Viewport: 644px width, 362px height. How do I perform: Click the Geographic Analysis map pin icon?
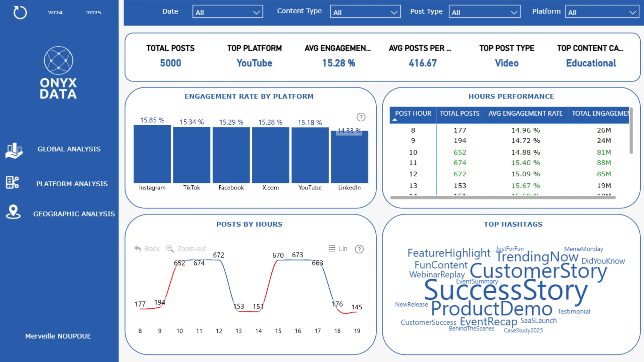pos(13,212)
